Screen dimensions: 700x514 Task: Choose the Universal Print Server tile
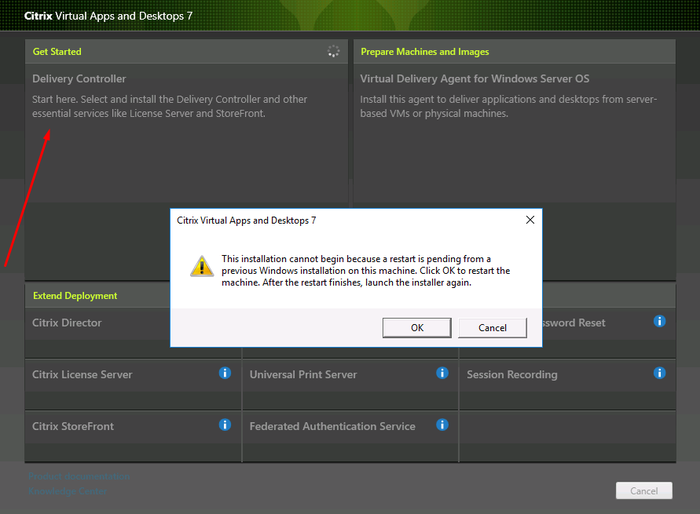coord(303,374)
